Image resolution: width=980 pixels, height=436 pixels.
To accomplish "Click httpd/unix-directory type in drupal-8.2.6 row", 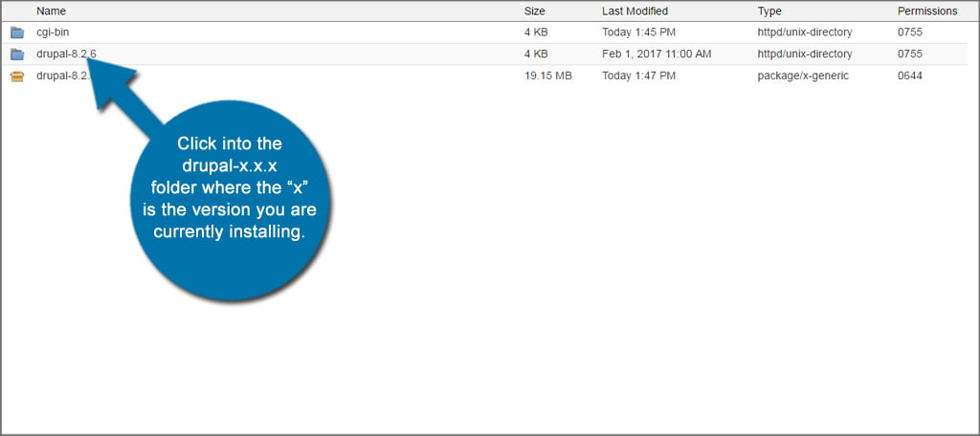I will (x=805, y=54).
